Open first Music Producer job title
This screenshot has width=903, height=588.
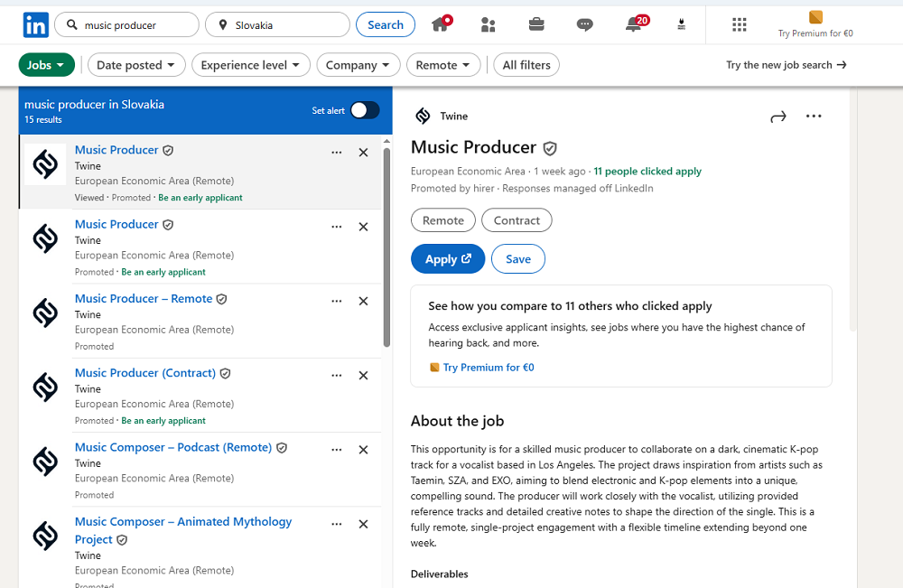coord(116,150)
